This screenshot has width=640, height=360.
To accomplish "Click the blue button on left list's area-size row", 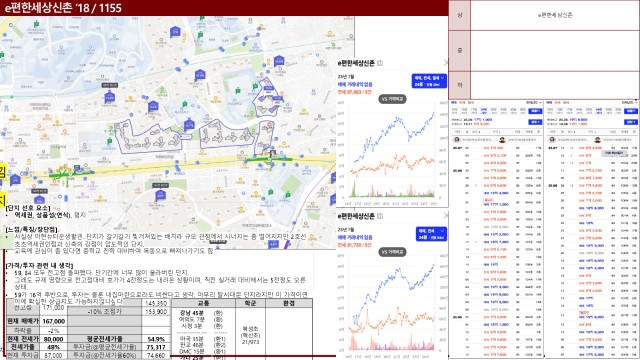I will tap(535, 111).
